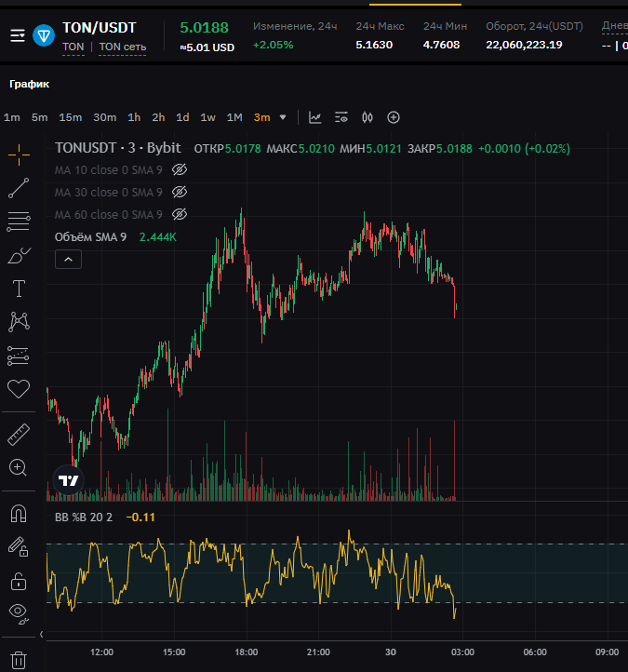Show the MA 10 close indicator
This screenshot has width=628, height=672.
[180, 169]
